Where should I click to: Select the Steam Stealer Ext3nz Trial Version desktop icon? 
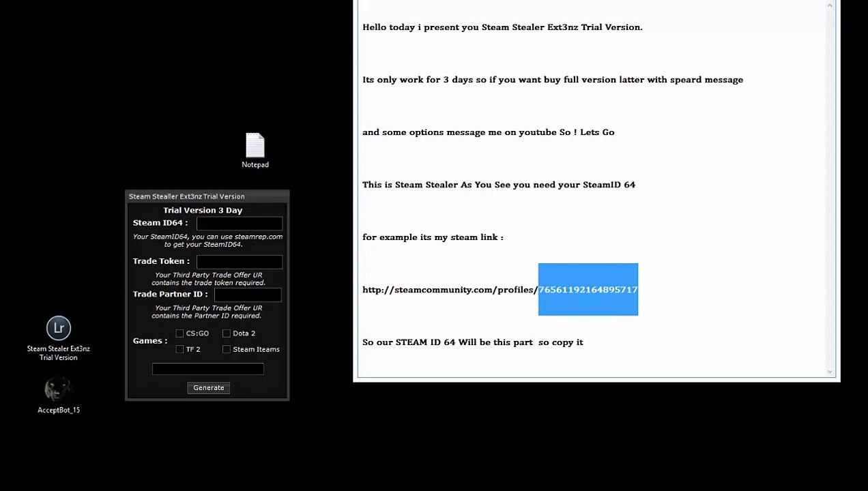(59, 339)
